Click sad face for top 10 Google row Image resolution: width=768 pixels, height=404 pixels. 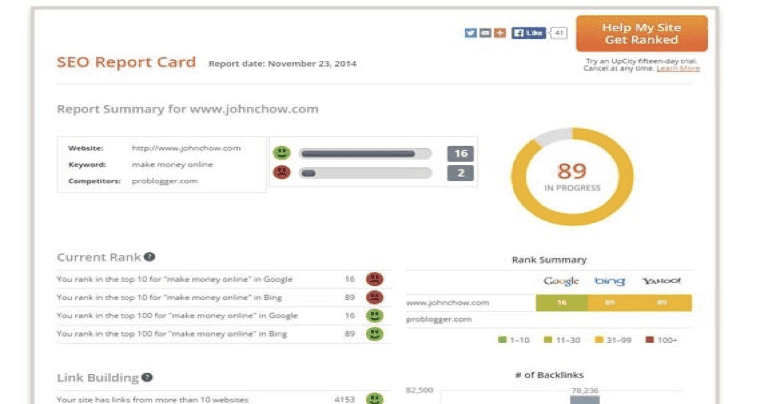(375, 279)
